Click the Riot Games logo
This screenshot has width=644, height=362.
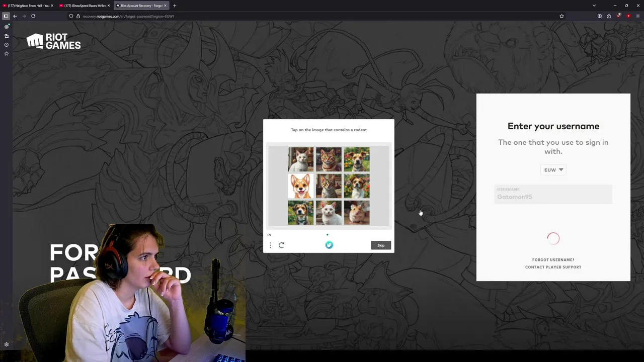point(53,41)
